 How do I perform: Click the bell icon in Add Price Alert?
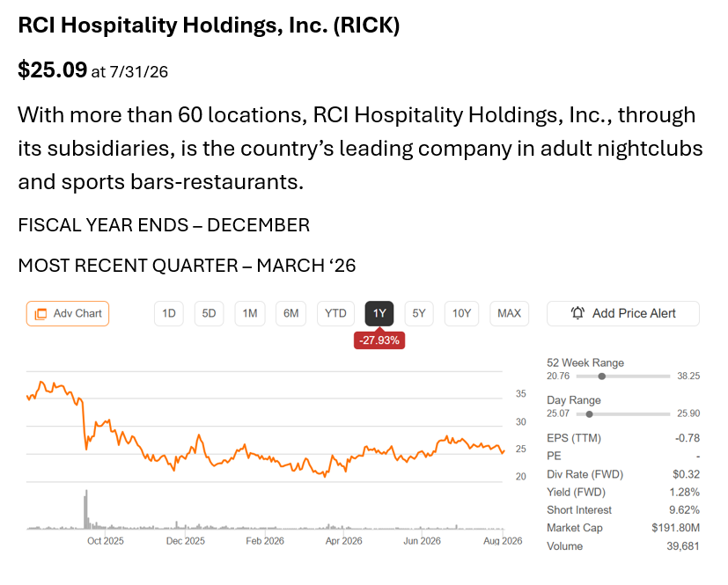577,313
